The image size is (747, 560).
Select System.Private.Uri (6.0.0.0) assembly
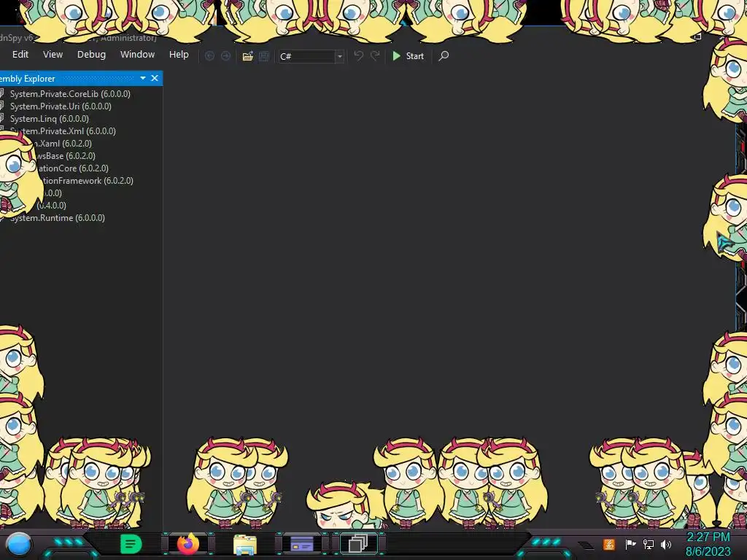[61, 106]
